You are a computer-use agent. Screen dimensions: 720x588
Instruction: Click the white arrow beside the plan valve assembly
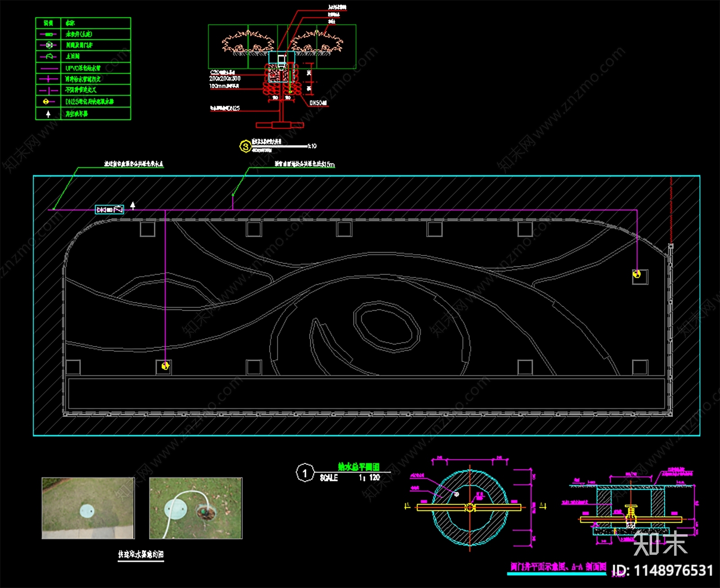133,206
